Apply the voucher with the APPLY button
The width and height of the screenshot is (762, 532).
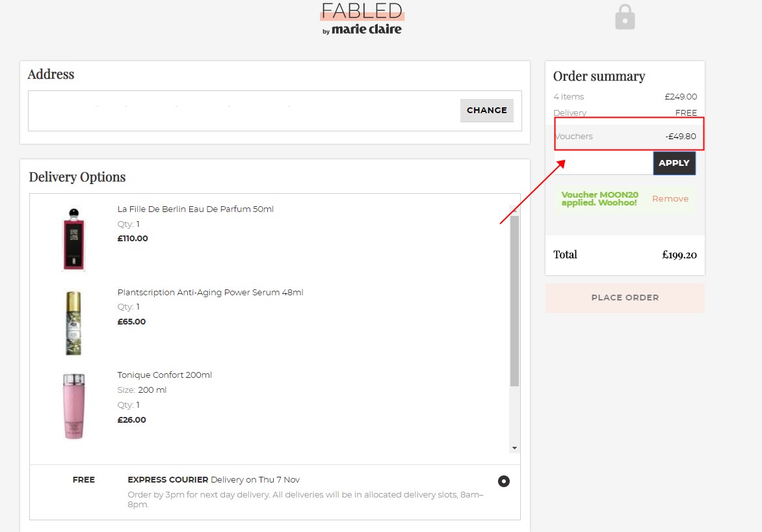[674, 163]
